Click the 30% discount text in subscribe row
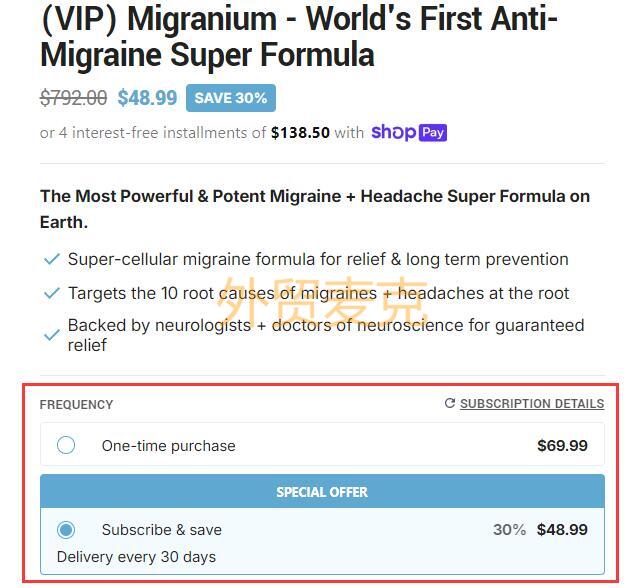This screenshot has width=633, height=588. 509,529
